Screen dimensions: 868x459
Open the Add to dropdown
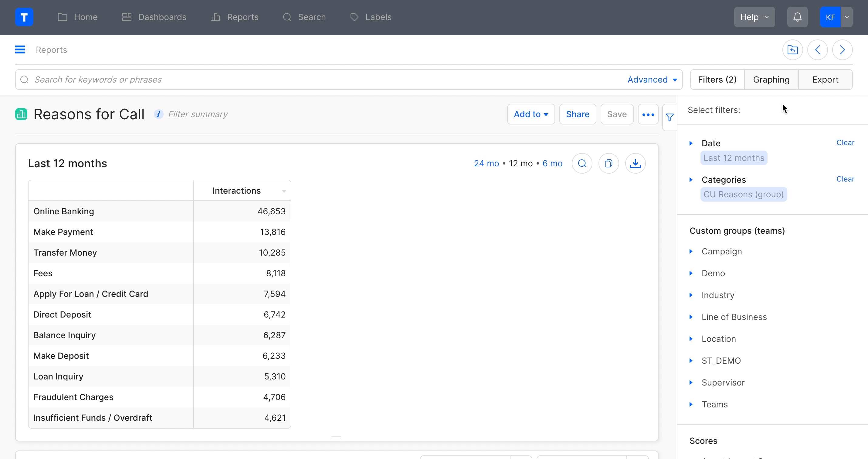531,114
